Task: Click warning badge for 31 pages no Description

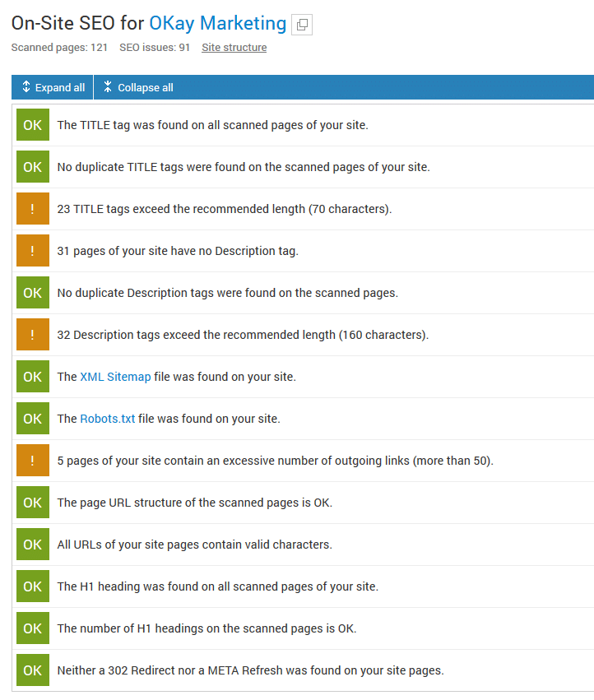Action: (33, 251)
